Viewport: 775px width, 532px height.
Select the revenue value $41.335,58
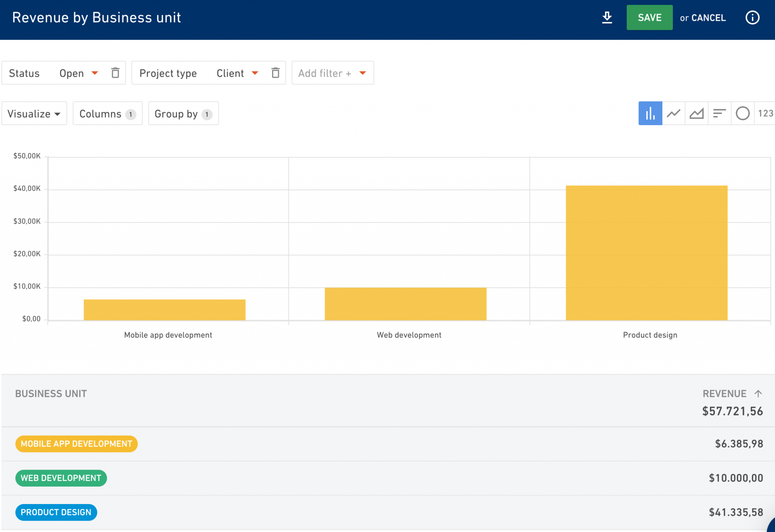point(736,512)
